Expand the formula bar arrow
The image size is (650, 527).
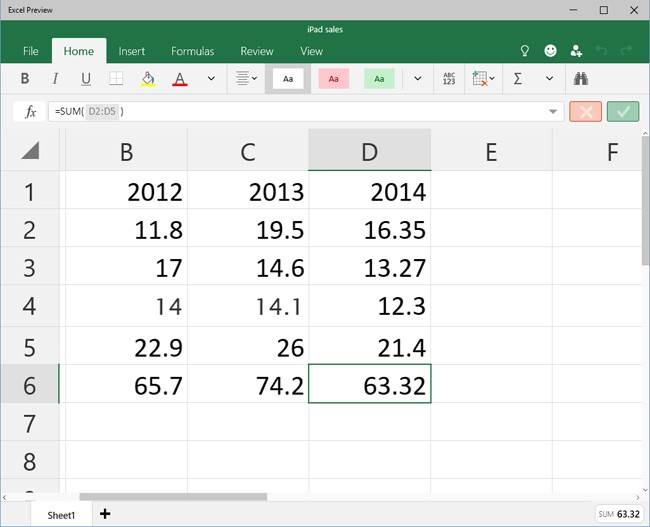553,112
